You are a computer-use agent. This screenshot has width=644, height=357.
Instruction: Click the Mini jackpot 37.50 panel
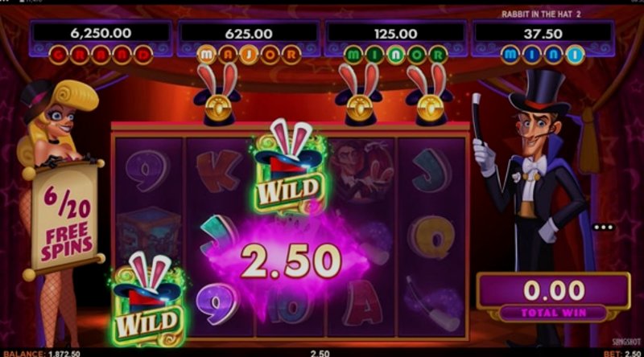(543, 40)
